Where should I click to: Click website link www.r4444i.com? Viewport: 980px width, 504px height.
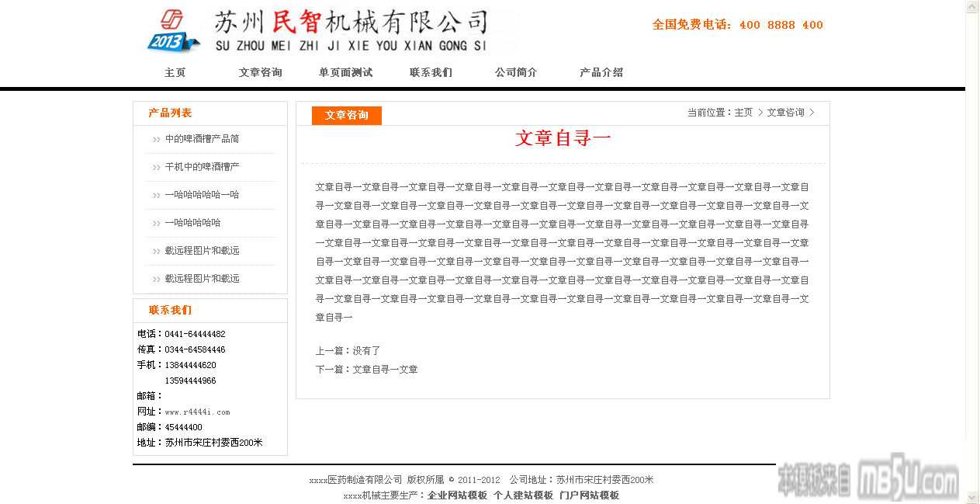197,412
